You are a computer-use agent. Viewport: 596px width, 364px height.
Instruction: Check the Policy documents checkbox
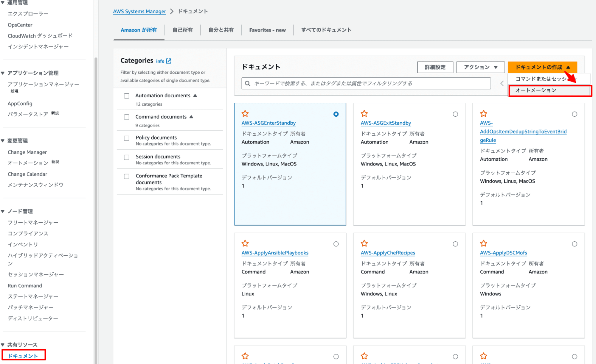click(127, 138)
